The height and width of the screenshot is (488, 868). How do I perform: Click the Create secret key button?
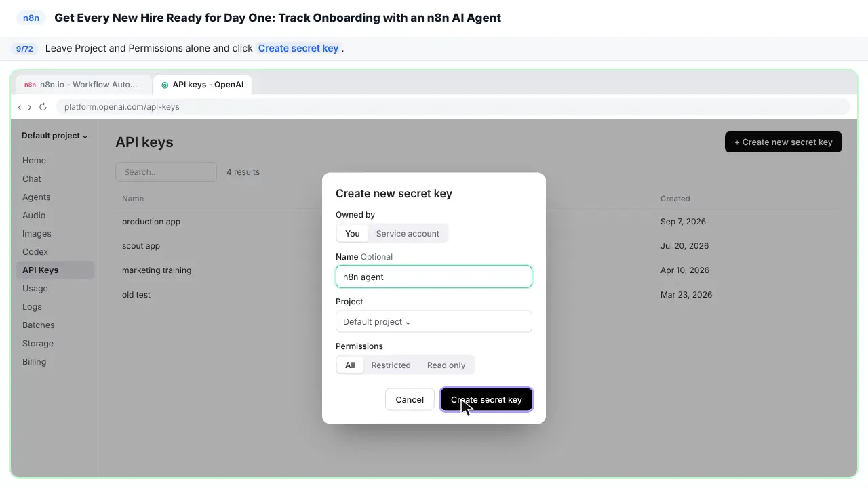486,400
